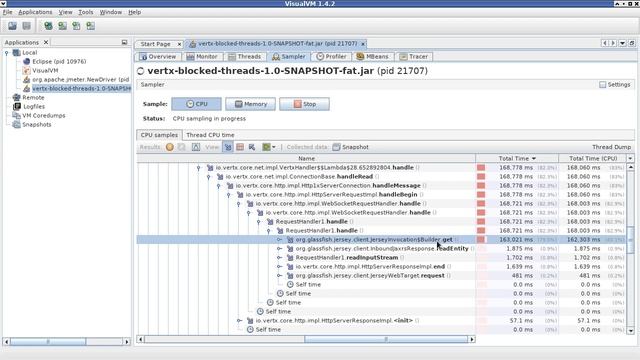The width and height of the screenshot is (640, 360).
Task: Click the greyed Save snapshot toolbar icon
Action: tap(27, 26)
